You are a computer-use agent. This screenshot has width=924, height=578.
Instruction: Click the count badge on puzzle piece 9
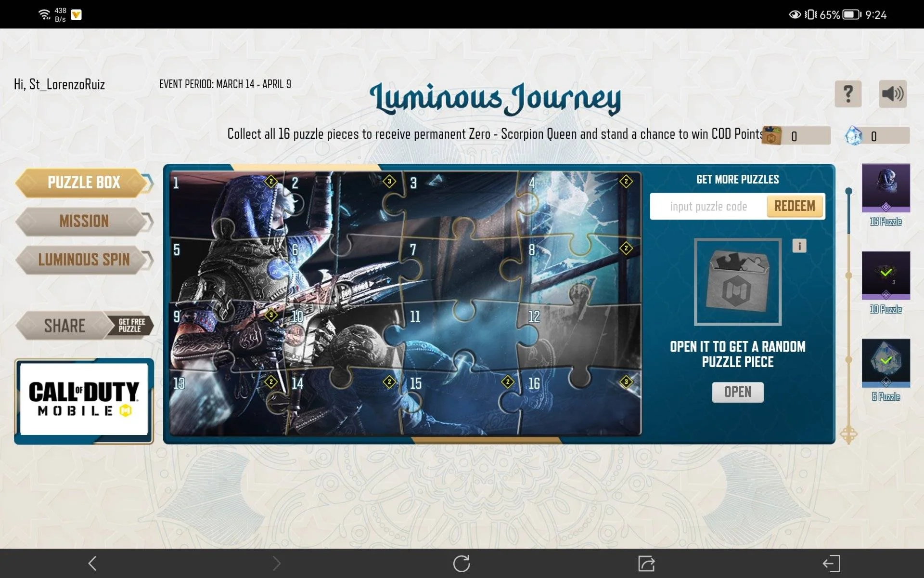(271, 315)
